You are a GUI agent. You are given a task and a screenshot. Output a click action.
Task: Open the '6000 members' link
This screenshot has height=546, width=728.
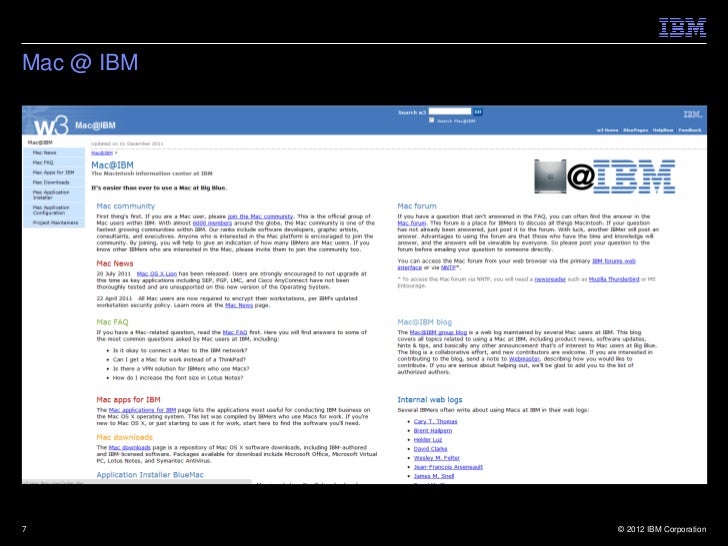[x=212, y=223]
